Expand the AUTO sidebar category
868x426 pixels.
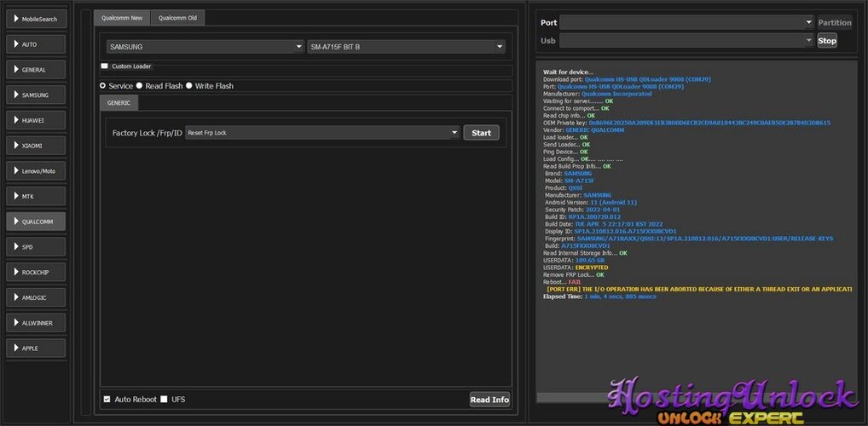pyautogui.click(x=36, y=44)
